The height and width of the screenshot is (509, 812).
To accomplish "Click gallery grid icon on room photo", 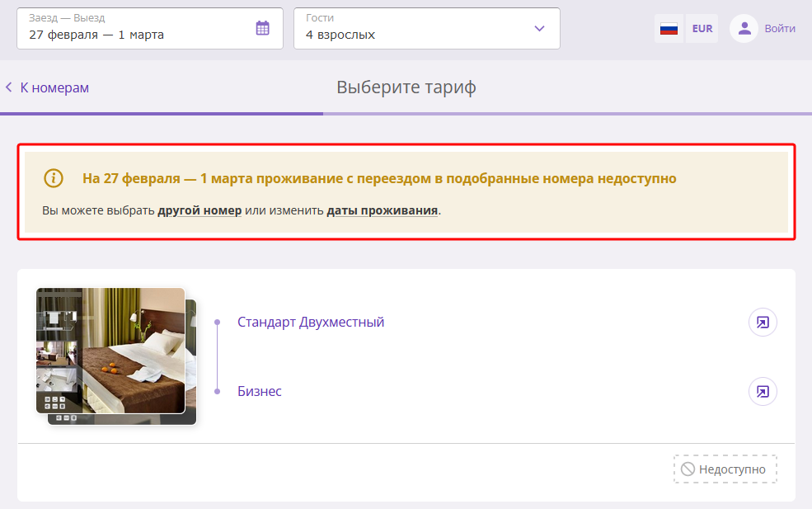I will (55, 403).
